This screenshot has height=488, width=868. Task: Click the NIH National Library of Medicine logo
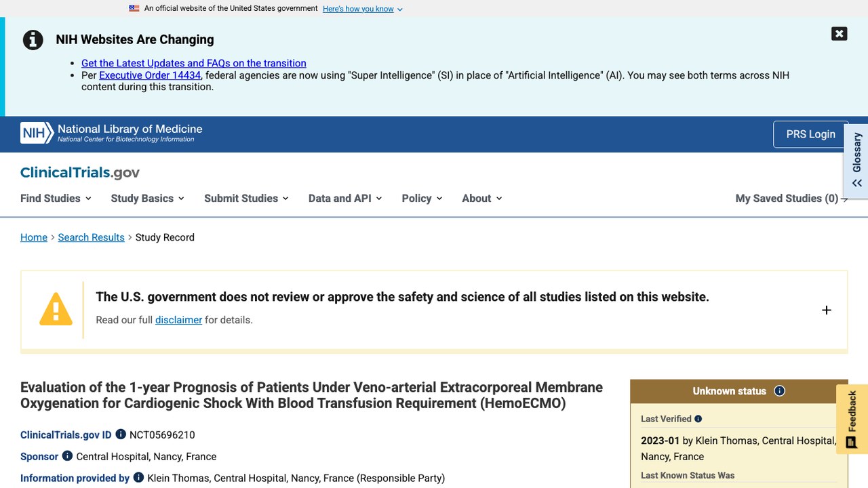[111, 133]
